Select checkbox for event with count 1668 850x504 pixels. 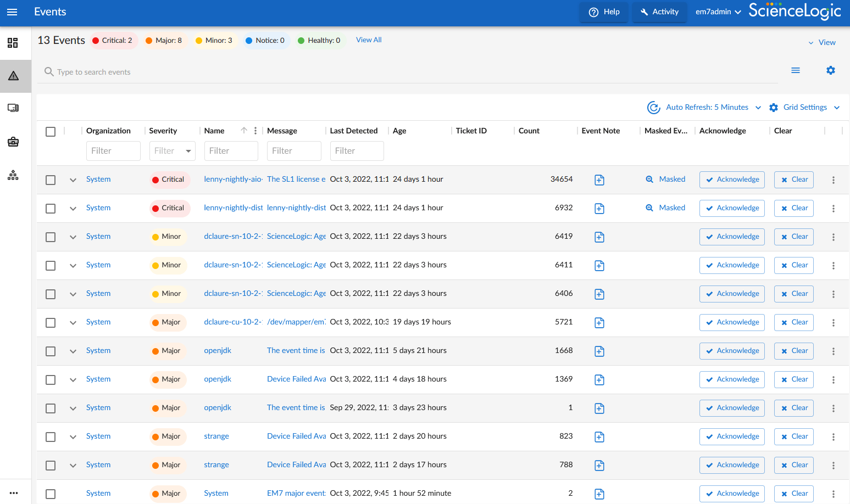click(51, 351)
